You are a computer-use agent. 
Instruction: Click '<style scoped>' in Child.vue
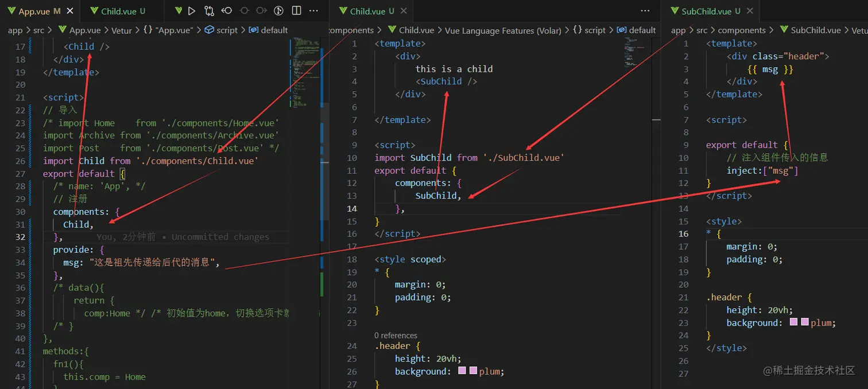pos(410,259)
